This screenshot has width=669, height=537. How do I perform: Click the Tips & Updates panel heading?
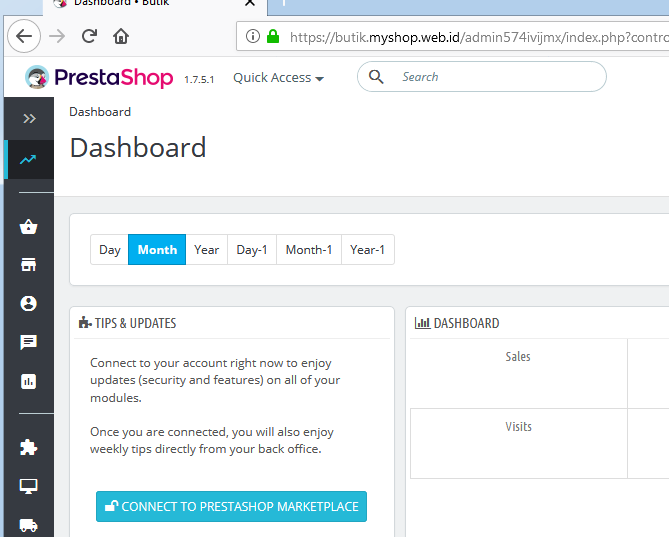point(128,323)
